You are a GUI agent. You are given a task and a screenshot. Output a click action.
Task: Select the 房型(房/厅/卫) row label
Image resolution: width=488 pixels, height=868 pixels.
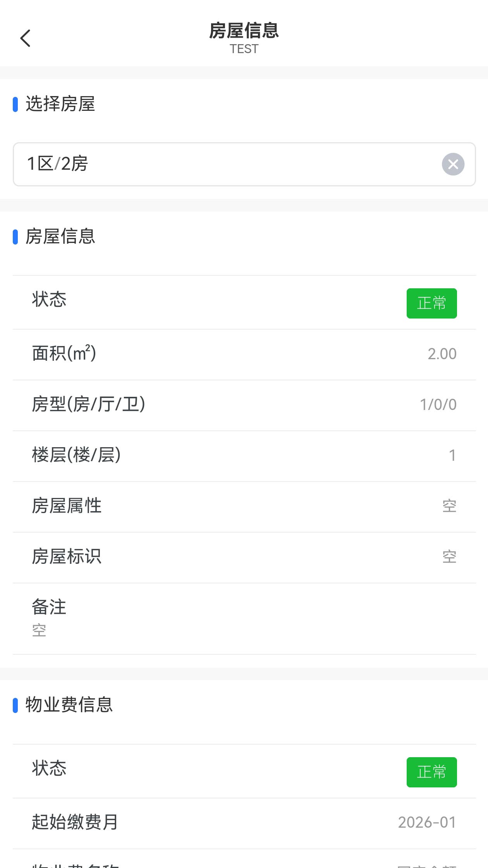click(x=88, y=404)
